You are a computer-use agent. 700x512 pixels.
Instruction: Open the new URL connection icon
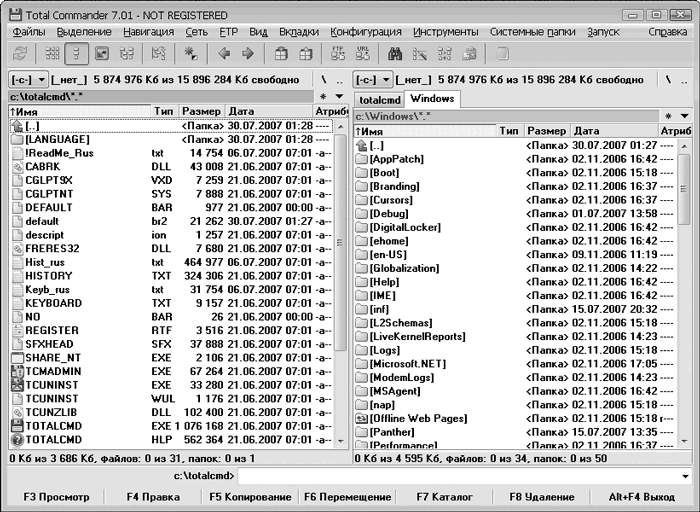pos(363,54)
